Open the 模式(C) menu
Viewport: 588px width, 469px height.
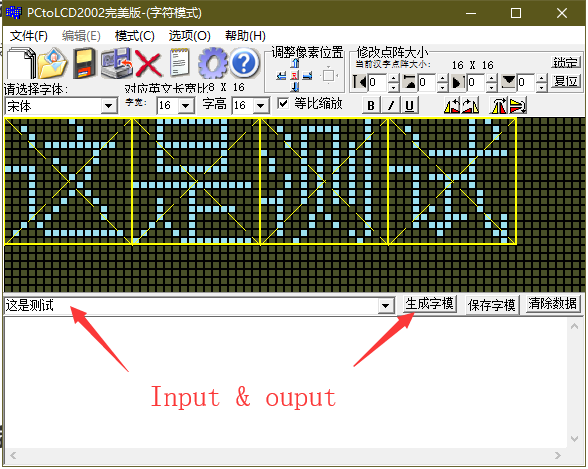tap(135, 36)
